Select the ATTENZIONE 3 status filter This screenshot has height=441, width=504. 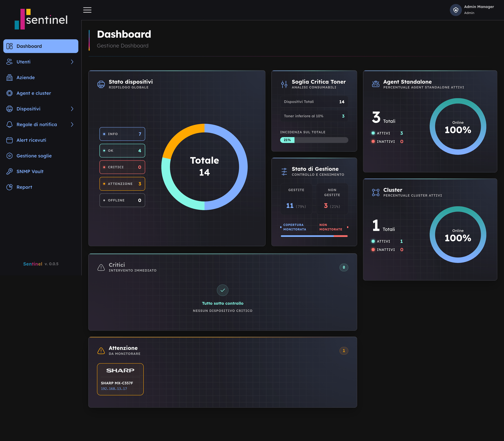tap(122, 184)
